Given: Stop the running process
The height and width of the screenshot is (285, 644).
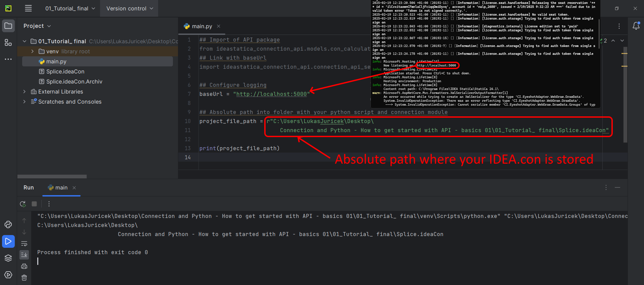Looking at the screenshot, I should click(34, 204).
